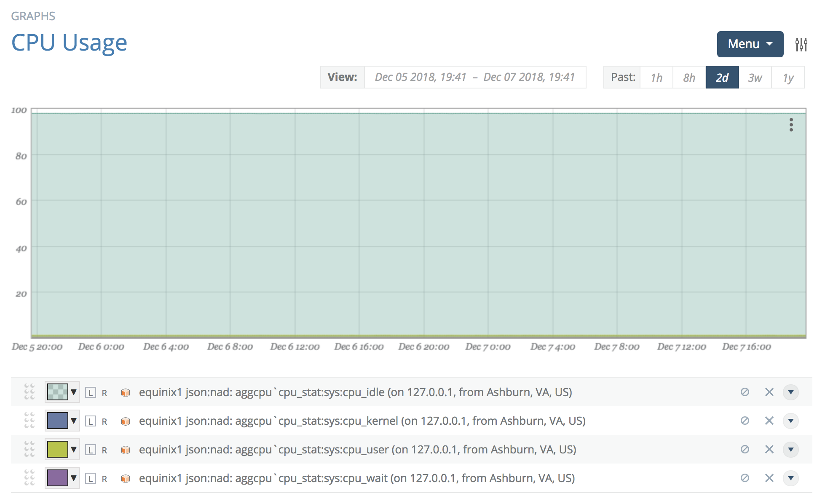This screenshot has width=825, height=504.
Task: Toggle left axis on cpu_idle row
Action: pyautogui.click(x=90, y=392)
